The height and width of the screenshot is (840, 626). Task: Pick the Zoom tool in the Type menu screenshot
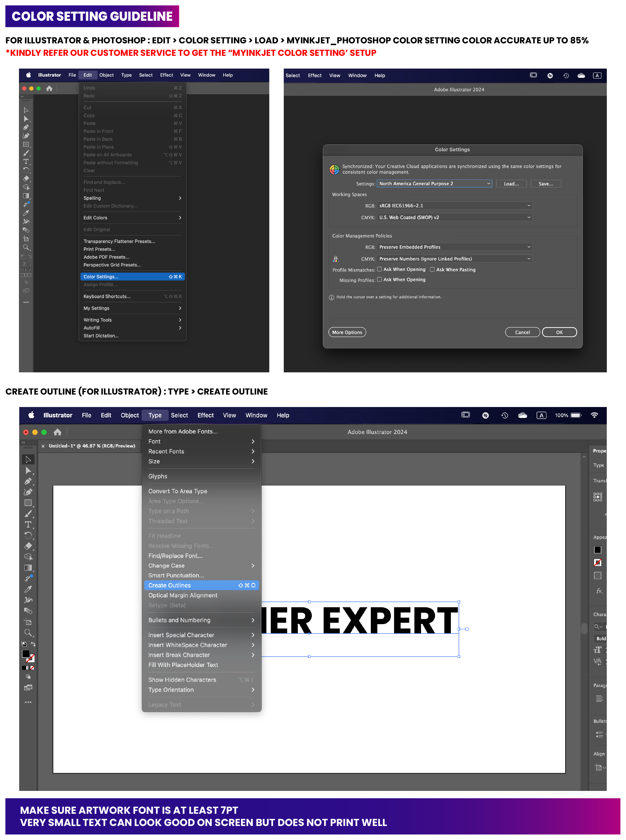coord(28,632)
